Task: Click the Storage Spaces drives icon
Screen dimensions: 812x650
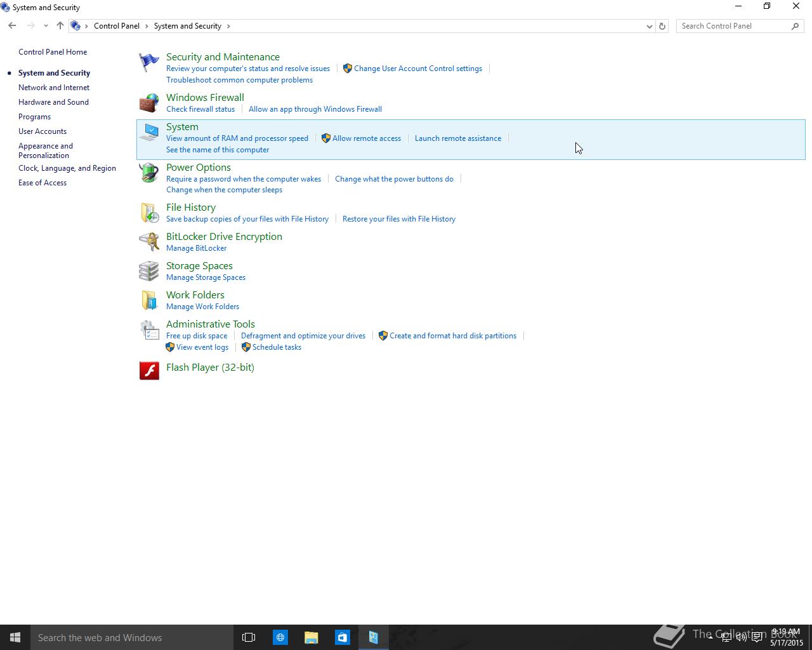Action: (x=149, y=271)
